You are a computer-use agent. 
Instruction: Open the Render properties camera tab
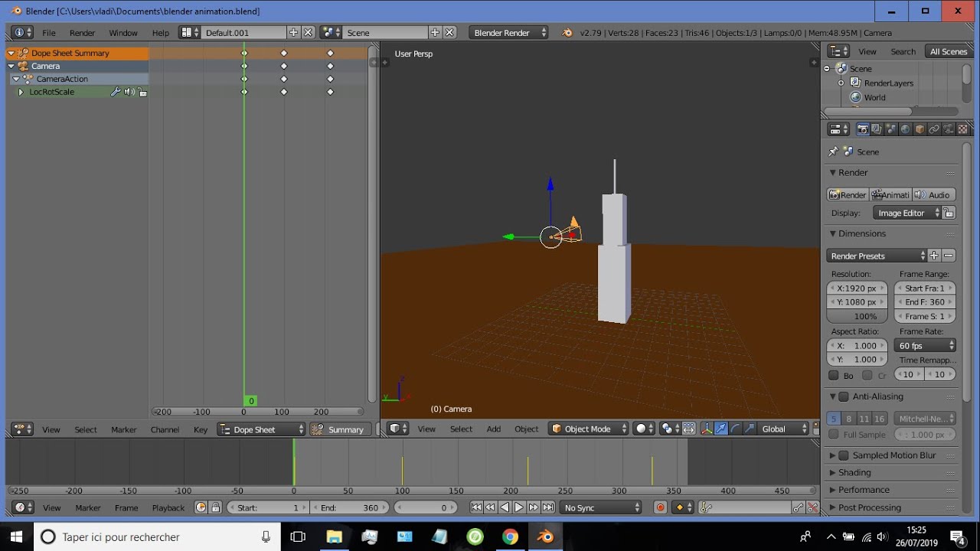(x=863, y=129)
